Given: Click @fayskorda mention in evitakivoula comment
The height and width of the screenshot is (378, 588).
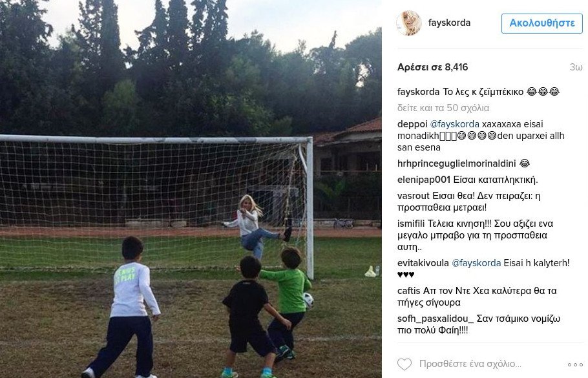Looking at the screenshot, I should tap(476, 263).
